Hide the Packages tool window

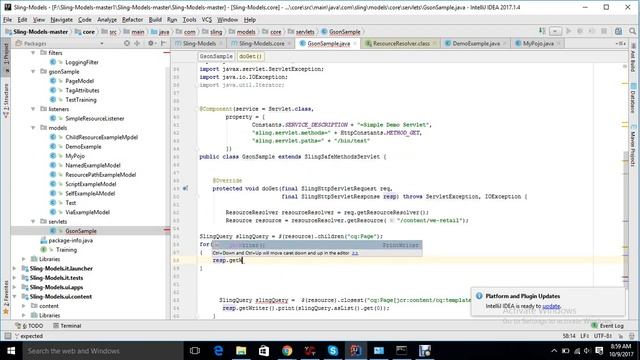tap(163, 43)
